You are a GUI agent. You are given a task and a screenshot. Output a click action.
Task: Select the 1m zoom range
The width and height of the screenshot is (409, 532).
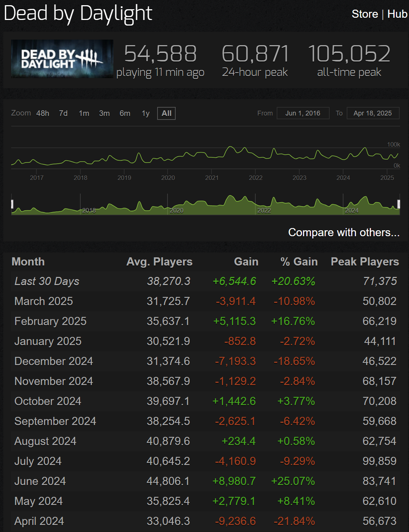click(84, 113)
